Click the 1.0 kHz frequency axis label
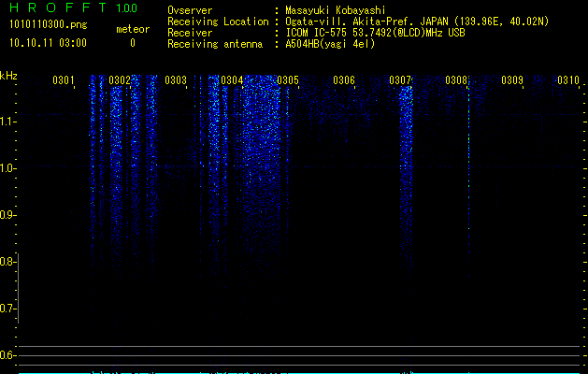The width and height of the screenshot is (588, 374). [x=7, y=168]
